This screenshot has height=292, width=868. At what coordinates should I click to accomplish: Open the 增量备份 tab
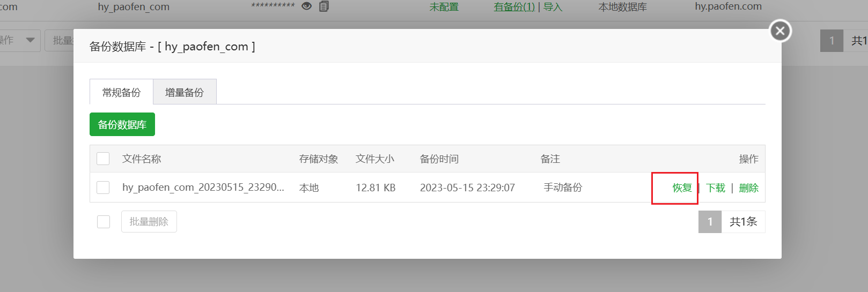[x=185, y=92]
